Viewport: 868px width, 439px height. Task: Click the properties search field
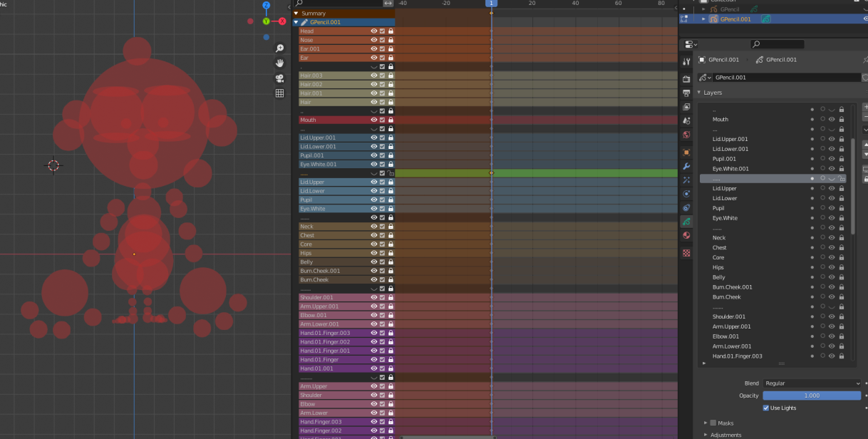pyautogui.click(x=777, y=44)
